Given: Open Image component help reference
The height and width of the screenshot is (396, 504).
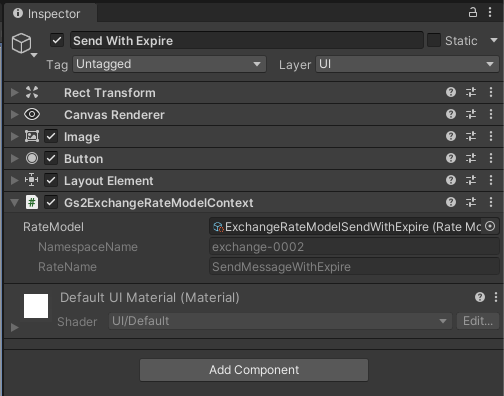Looking at the screenshot, I should coord(451,136).
